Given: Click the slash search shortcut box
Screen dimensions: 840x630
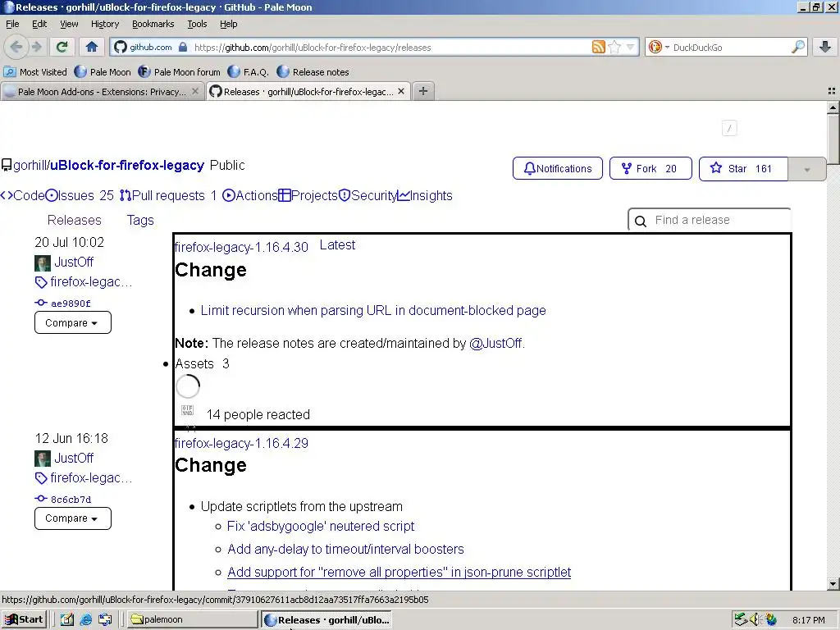Looking at the screenshot, I should [729, 128].
